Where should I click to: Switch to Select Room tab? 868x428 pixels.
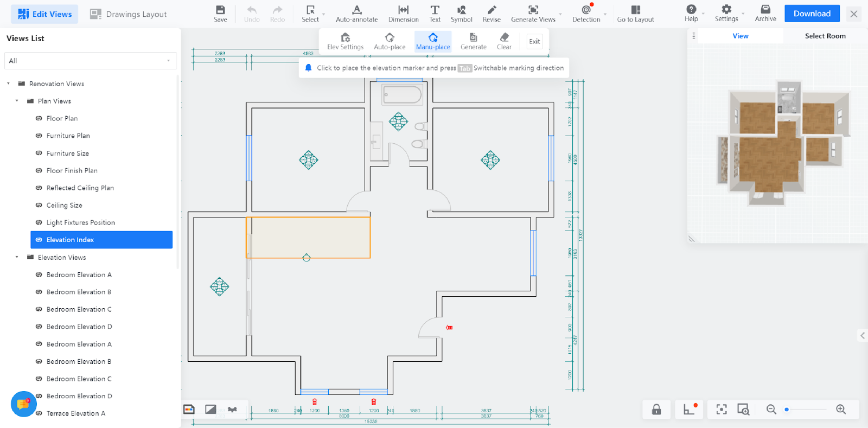tap(825, 36)
